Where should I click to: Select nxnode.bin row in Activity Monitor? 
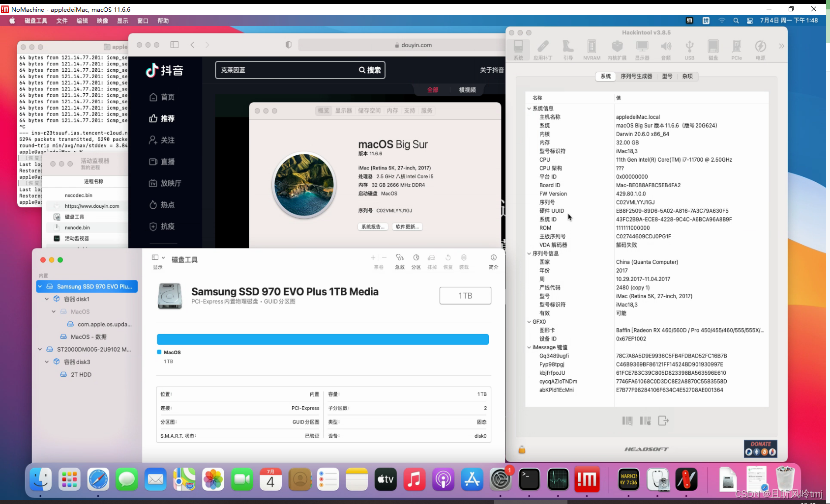coord(88,227)
